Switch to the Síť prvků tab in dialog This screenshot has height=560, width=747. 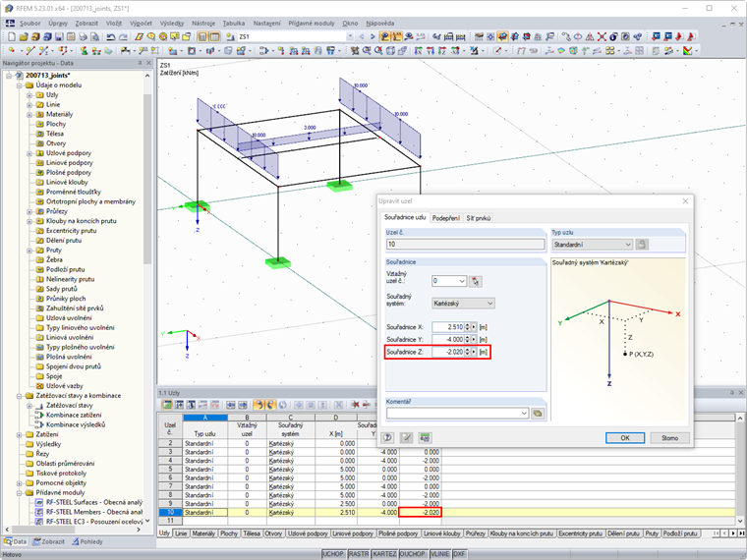click(478, 218)
